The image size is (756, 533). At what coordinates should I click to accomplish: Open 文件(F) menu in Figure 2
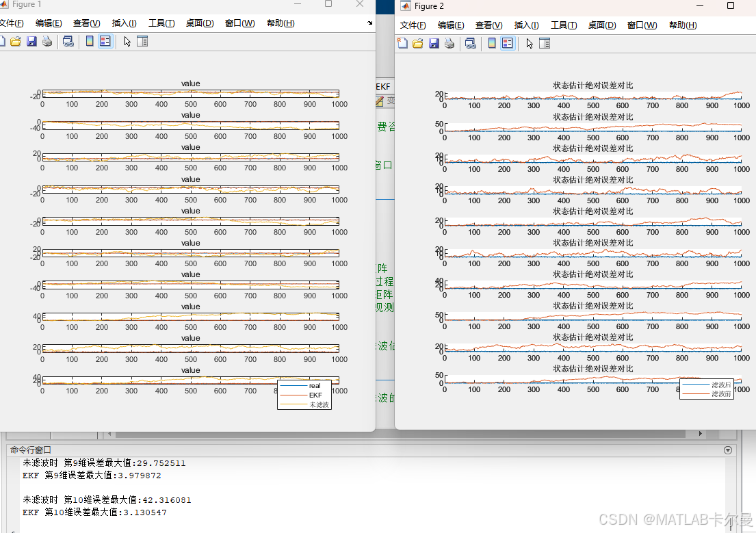[413, 25]
